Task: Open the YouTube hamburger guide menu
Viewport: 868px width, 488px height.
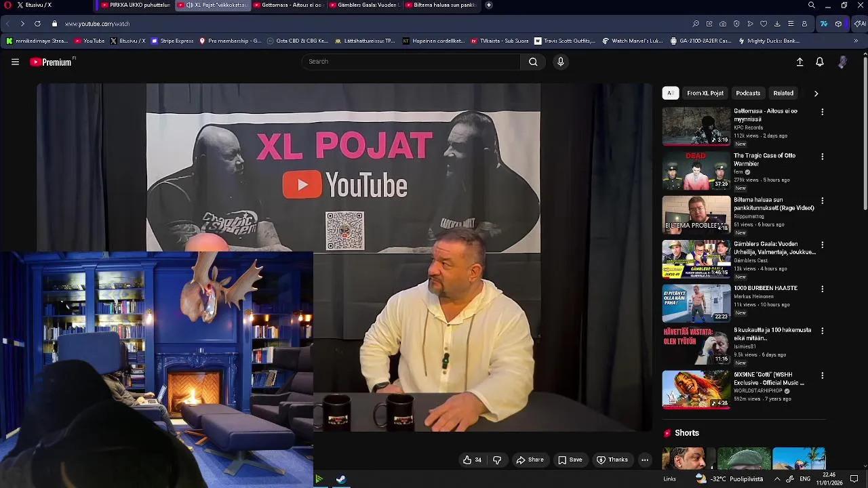Action: [x=15, y=62]
